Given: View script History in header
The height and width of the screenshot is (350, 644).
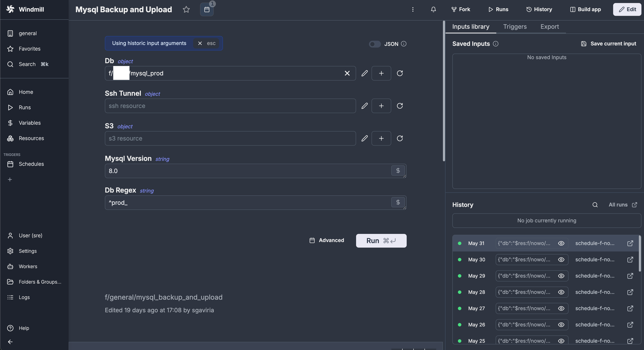Looking at the screenshot, I should click(x=539, y=10).
